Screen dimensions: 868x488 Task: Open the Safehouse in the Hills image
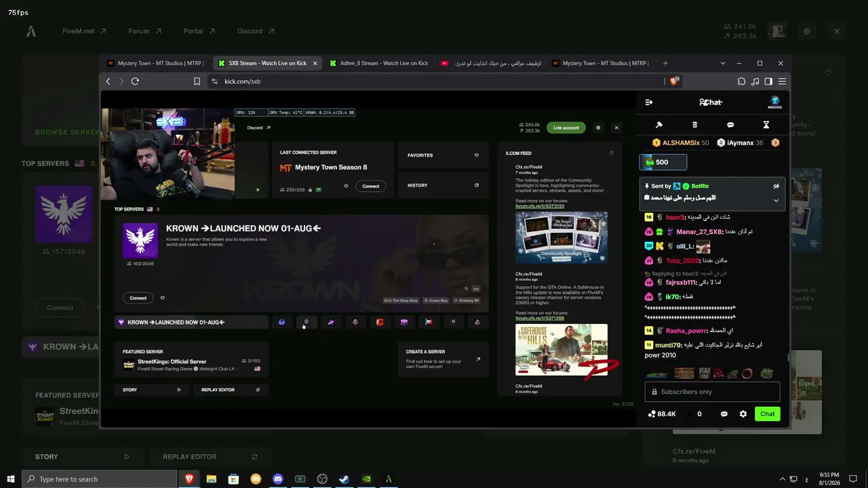coord(561,350)
